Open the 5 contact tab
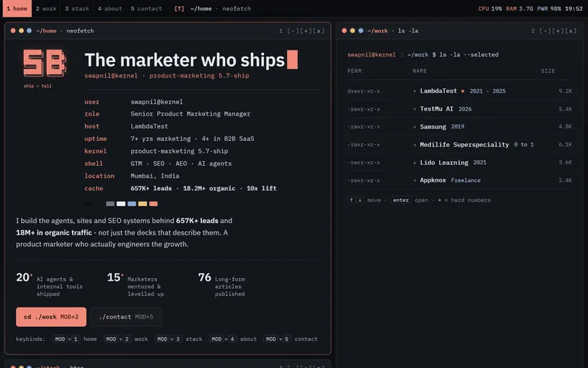This screenshot has width=588, height=368. click(146, 9)
